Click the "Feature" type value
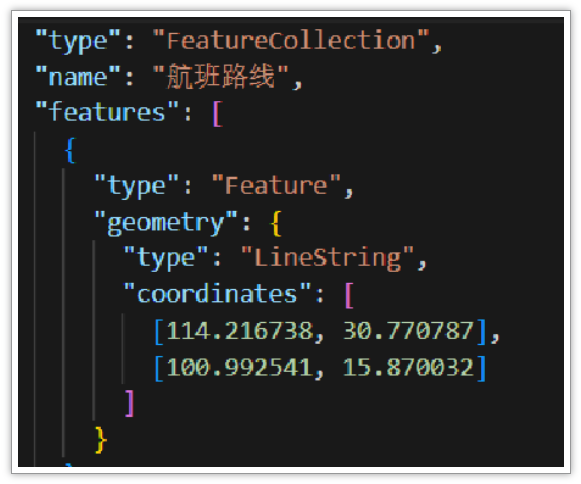The width and height of the screenshot is (581, 484). pyautogui.click(x=276, y=185)
